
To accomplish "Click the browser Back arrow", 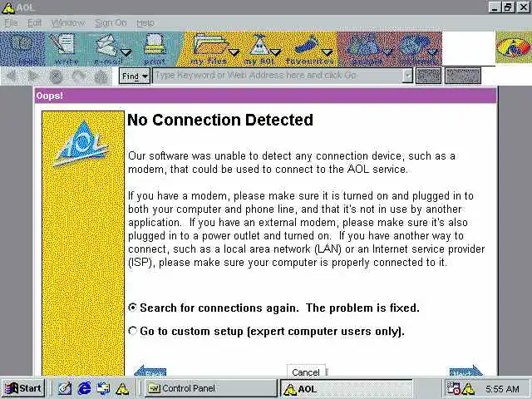I will pos(12,76).
